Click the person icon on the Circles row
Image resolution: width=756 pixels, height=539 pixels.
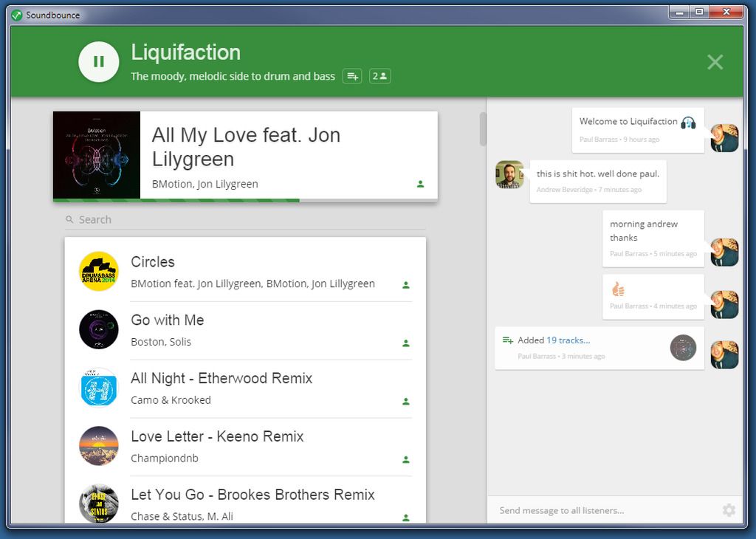coord(406,285)
